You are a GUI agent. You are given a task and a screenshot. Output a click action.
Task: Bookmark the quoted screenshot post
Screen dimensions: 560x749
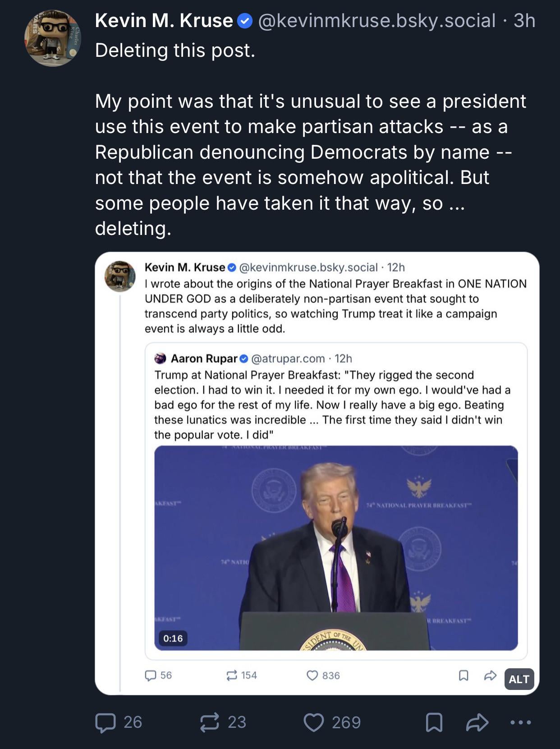pos(463,675)
